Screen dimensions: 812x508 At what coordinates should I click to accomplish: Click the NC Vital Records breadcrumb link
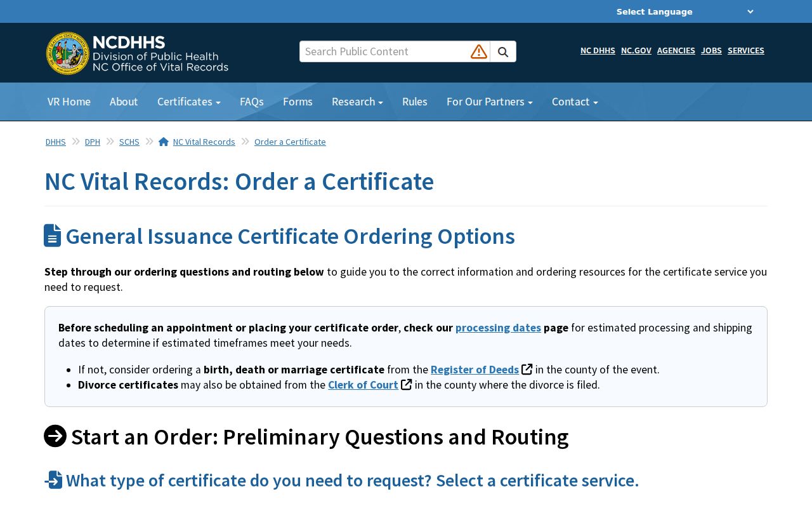(204, 142)
